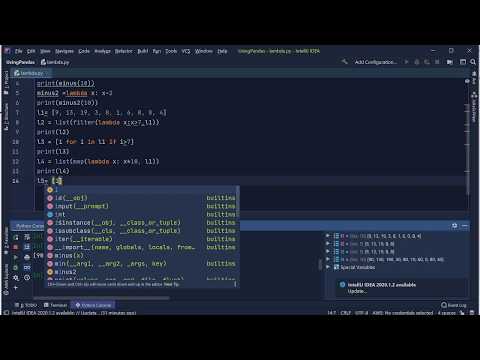Click the UsingPandas breadcrumb in navigation bar

20,62
